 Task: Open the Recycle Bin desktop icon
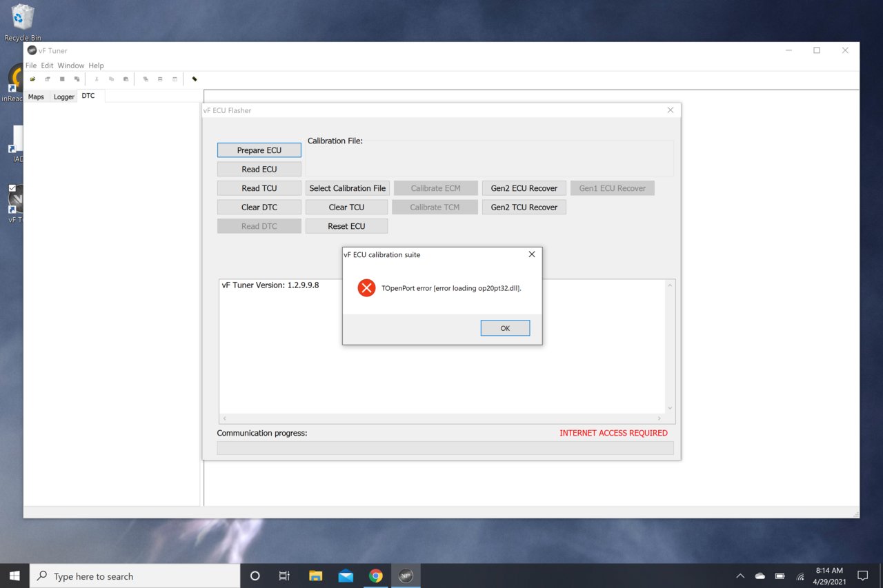[23, 21]
